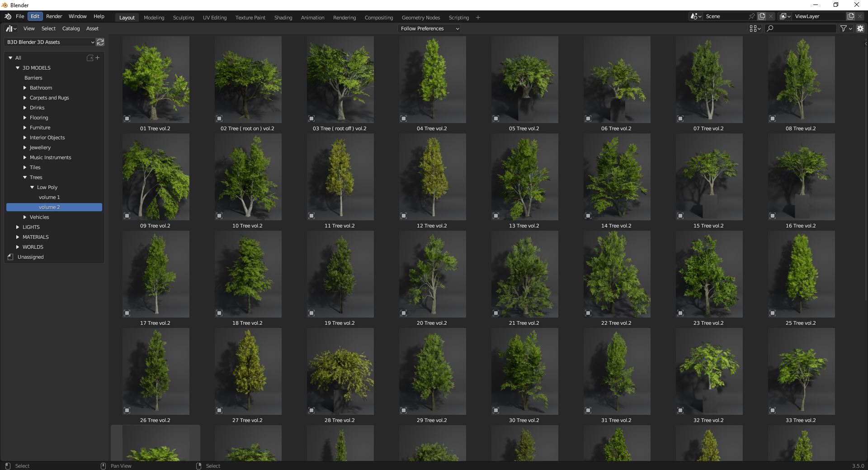Click the add catalog plus icon
The image size is (868, 470).
pyautogui.click(x=97, y=58)
